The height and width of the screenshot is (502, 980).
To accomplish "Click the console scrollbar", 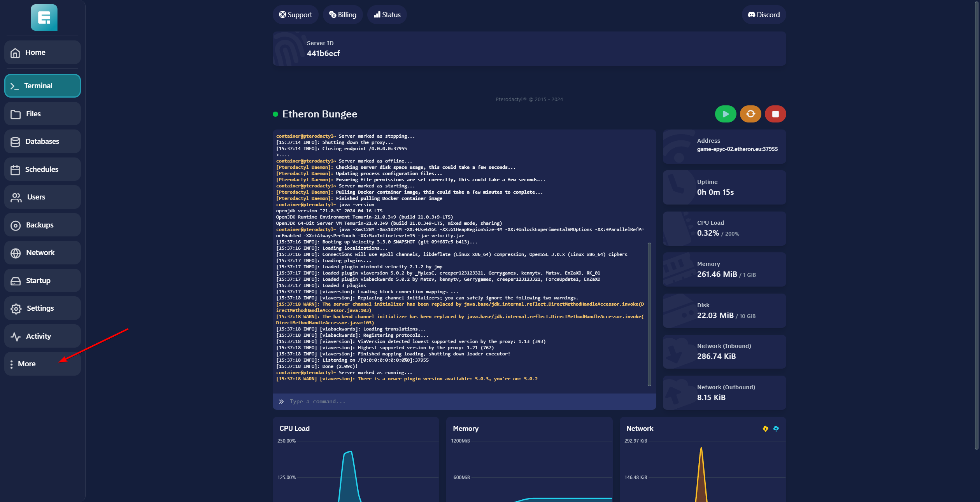I will coord(649,314).
